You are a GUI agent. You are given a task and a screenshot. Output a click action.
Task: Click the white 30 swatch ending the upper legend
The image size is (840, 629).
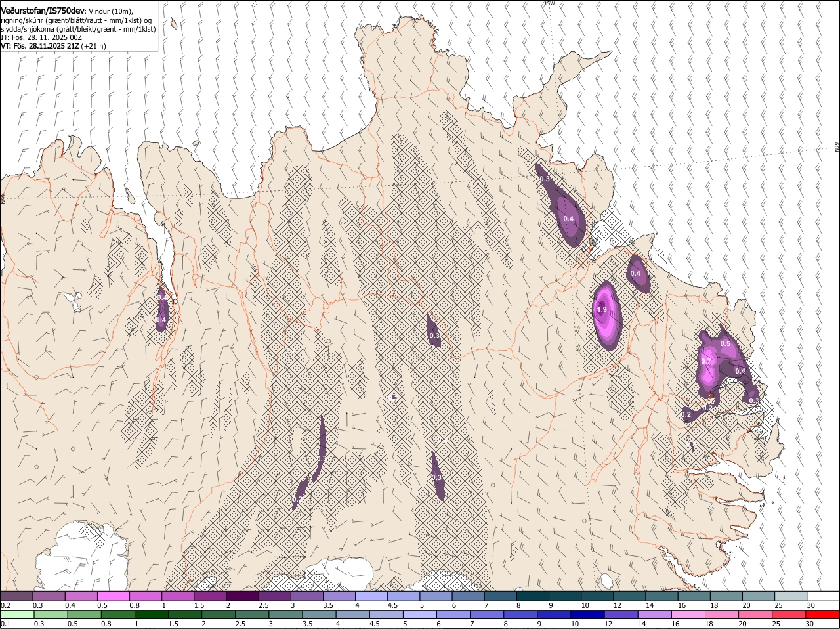[x=823, y=596]
